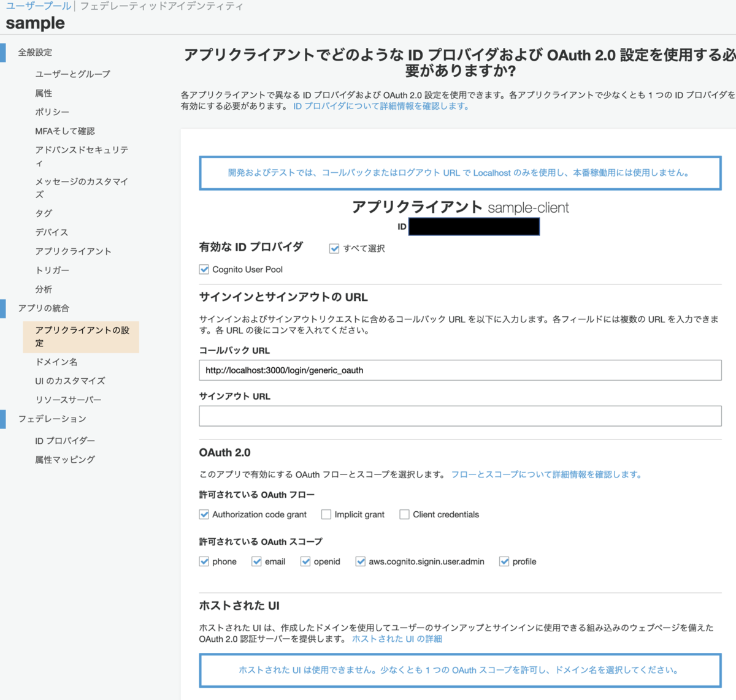The height and width of the screenshot is (700, 736).
Task: Open ID プロバイダについて詳細情報 link
Action: click(x=381, y=106)
